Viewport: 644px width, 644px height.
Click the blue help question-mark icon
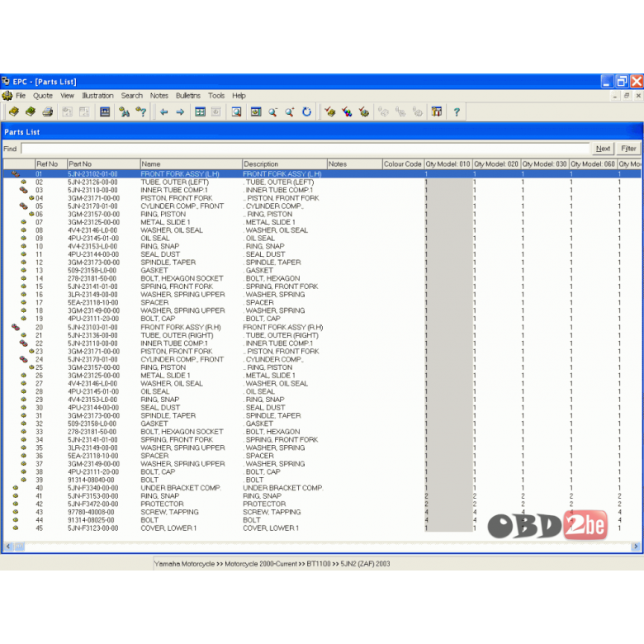[457, 111]
